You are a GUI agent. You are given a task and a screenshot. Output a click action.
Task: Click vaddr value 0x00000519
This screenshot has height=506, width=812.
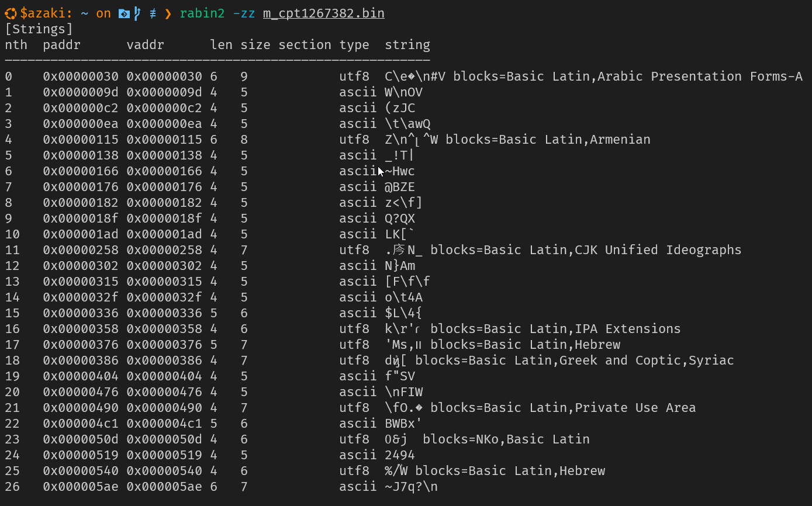coord(164,455)
